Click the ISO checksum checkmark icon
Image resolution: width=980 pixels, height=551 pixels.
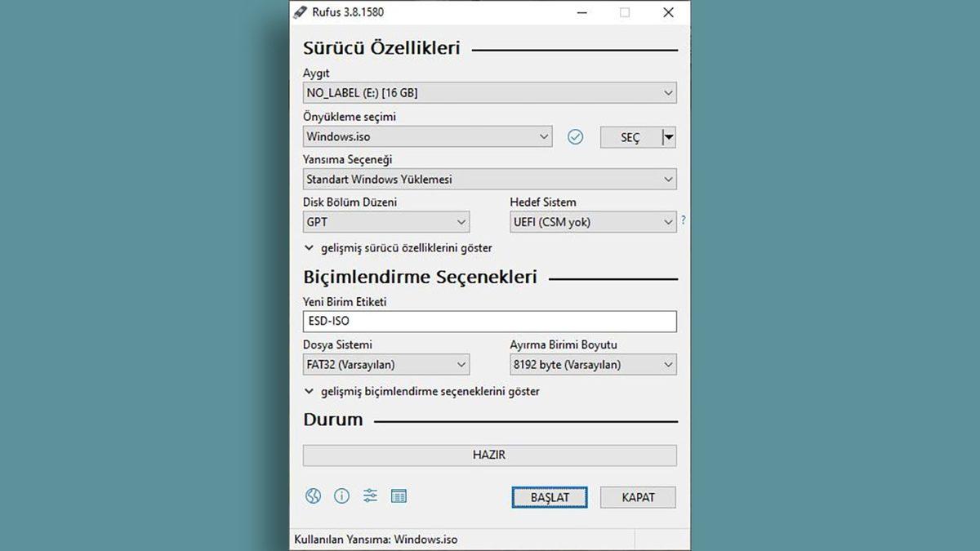(x=576, y=136)
